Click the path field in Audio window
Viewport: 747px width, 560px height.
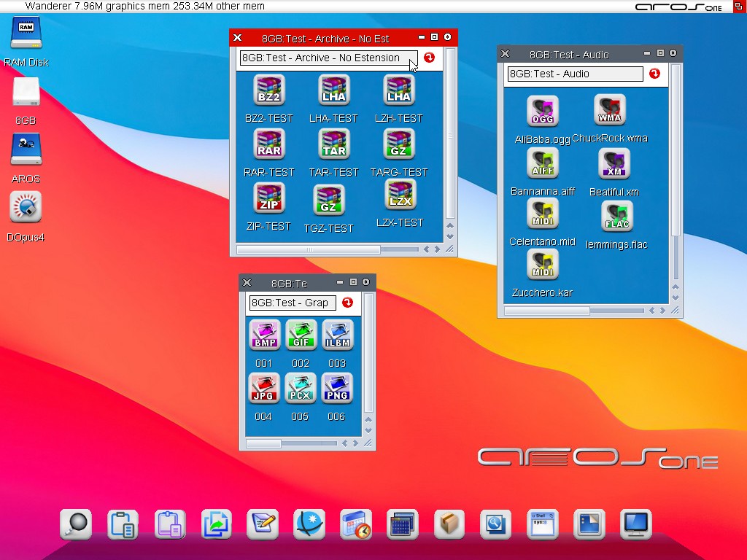pyautogui.click(x=575, y=74)
